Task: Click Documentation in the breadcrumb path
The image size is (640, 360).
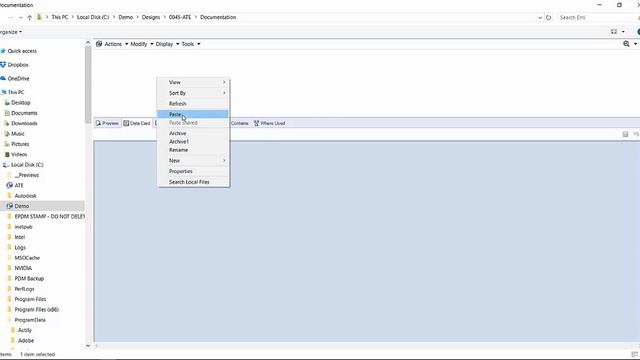Action: [218, 18]
